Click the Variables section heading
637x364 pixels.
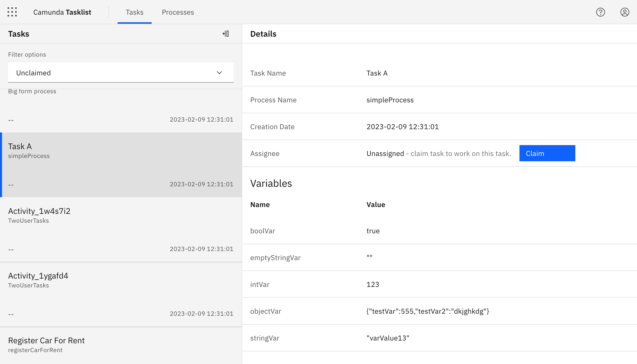(x=271, y=183)
